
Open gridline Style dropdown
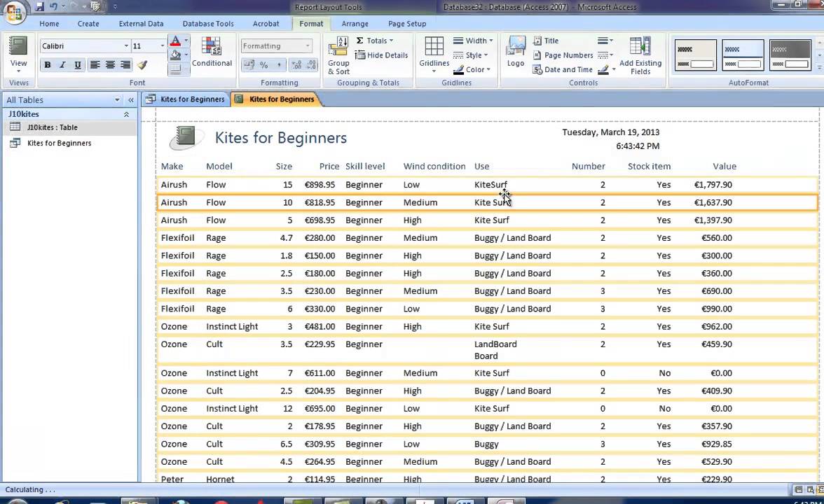coord(470,55)
